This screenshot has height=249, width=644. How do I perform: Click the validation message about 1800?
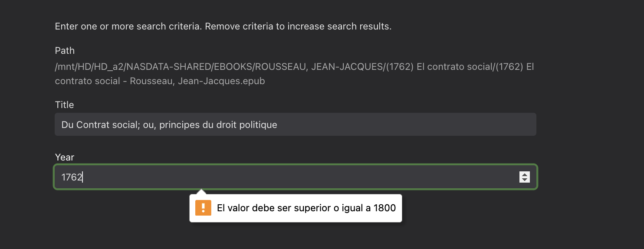click(x=306, y=208)
